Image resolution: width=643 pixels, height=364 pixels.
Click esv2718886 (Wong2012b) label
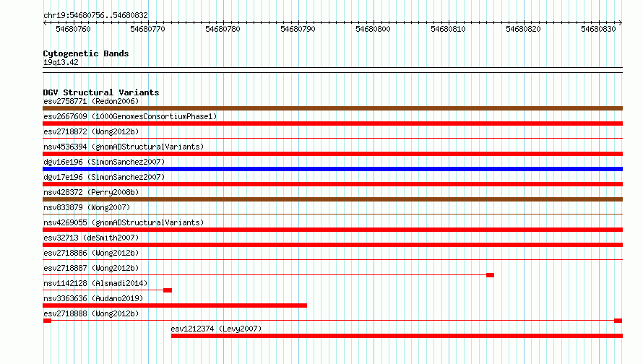pyautogui.click(x=91, y=253)
